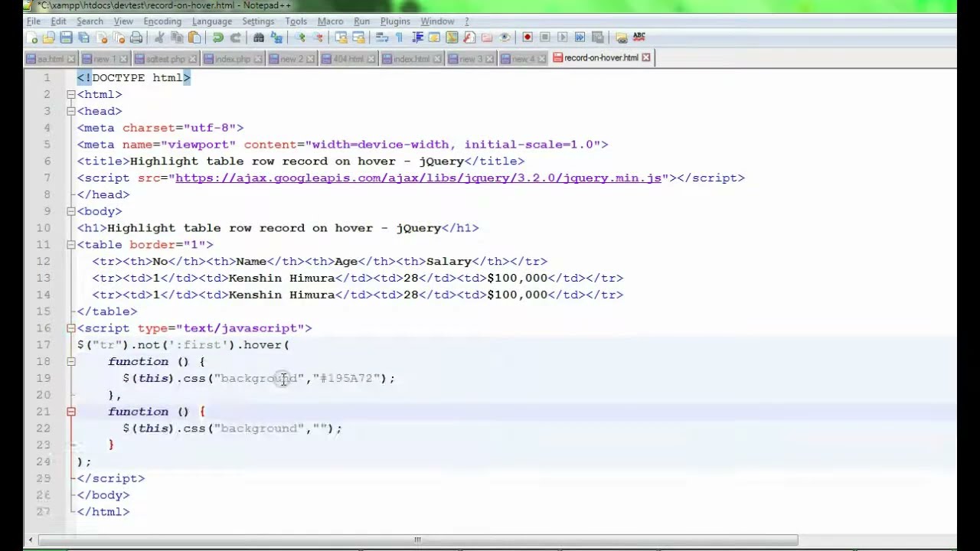Click the Replace toolbar icon
The height and width of the screenshot is (551, 980).
[x=276, y=37]
